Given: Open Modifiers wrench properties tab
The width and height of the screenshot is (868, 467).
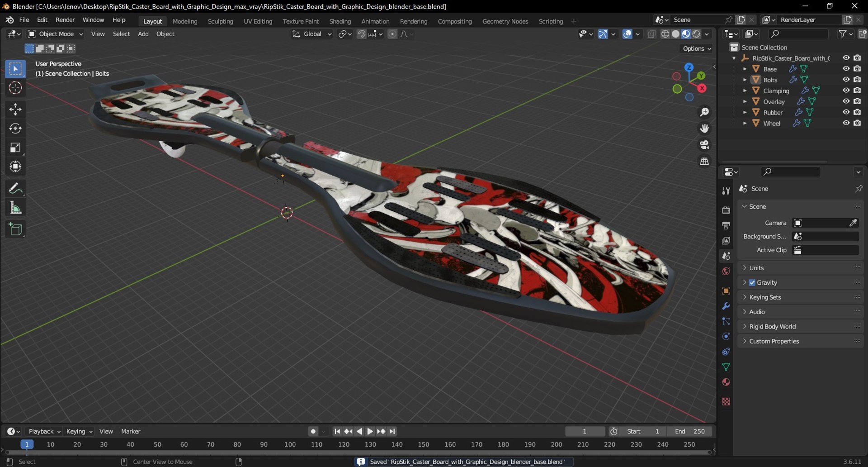Looking at the screenshot, I should pyautogui.click(x=726, y=306).
